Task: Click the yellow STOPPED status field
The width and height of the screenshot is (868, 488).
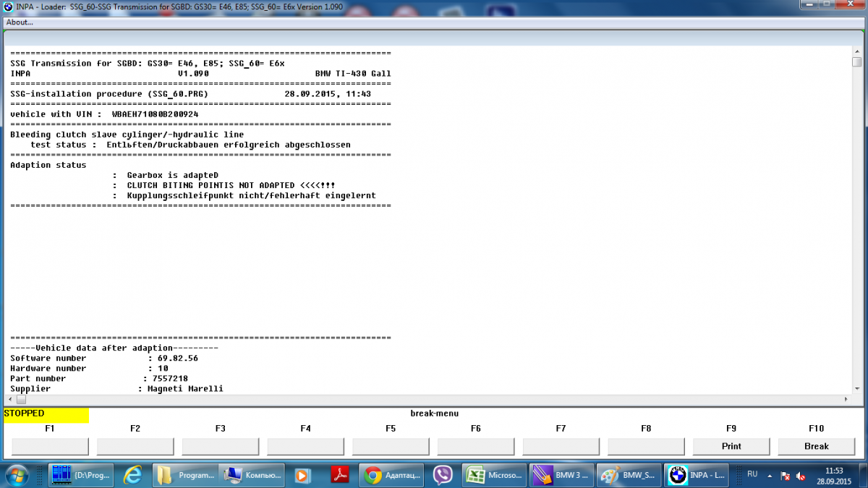Action: click(x=46, y=414)
